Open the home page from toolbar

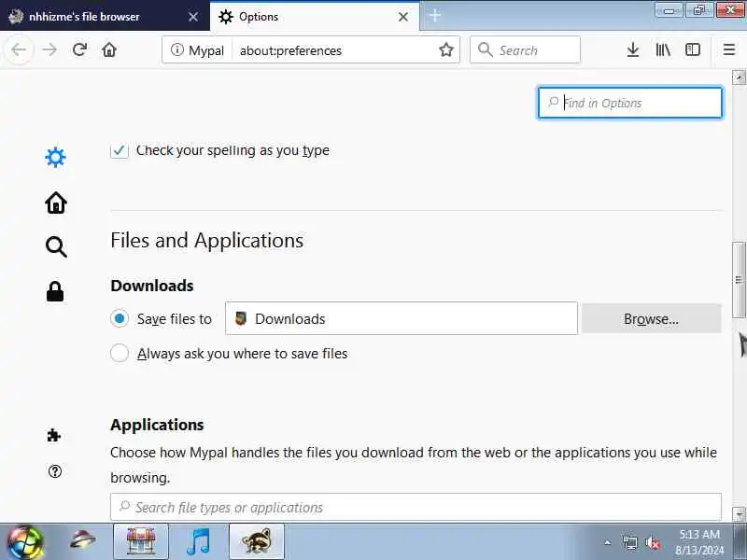[109, 49]
